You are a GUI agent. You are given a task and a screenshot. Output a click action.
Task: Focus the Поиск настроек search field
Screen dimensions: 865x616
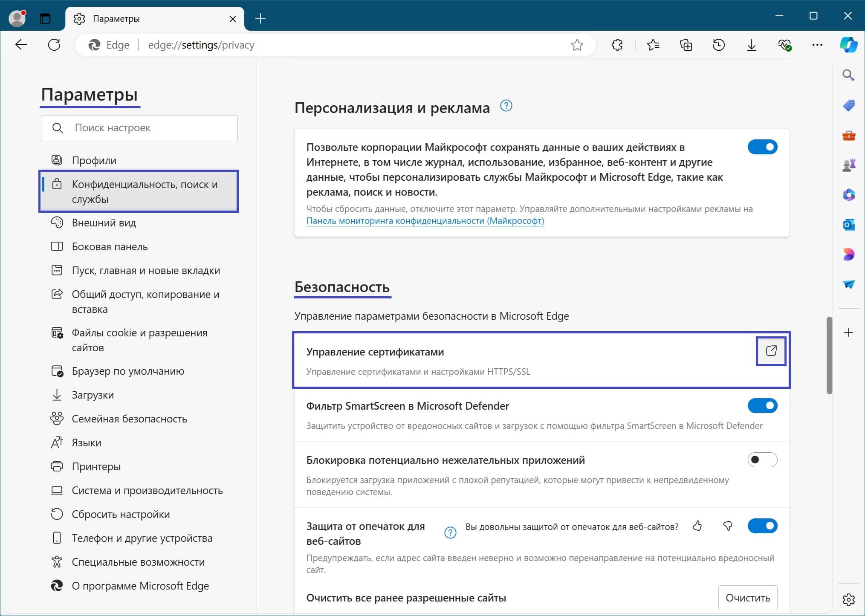point(139,128)
